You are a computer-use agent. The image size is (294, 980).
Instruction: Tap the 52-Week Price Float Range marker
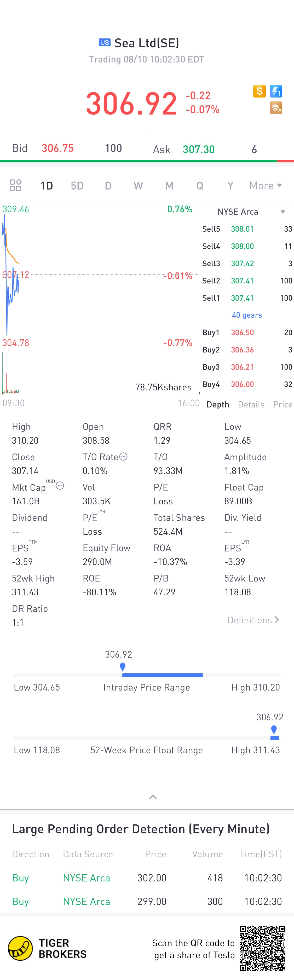tap(274, 730)
